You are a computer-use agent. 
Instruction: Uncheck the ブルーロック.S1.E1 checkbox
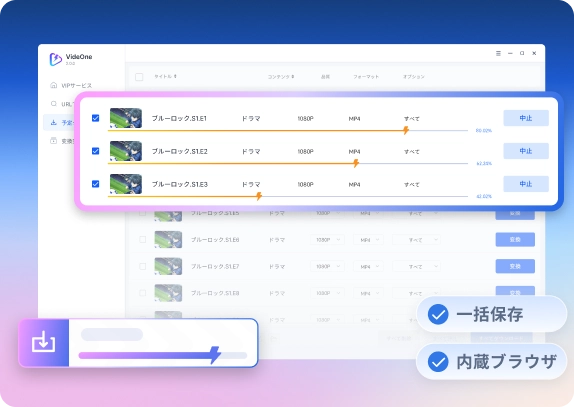click(96, 118)
